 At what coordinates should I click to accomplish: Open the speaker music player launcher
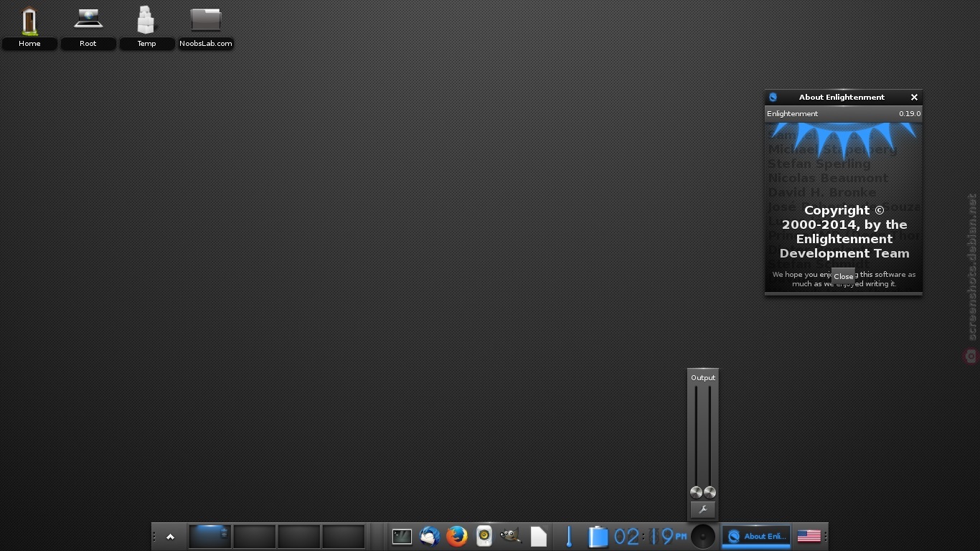[484, 536]
